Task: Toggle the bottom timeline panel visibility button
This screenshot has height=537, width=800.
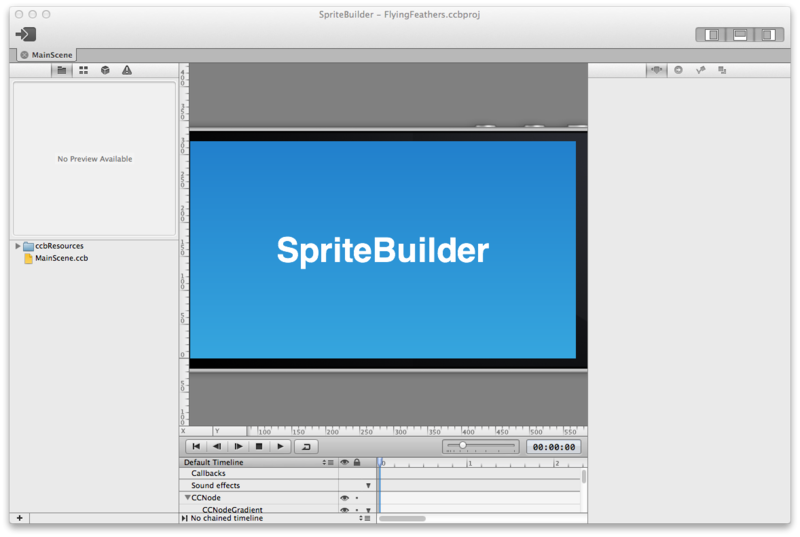Action: (x=740, y=35)
